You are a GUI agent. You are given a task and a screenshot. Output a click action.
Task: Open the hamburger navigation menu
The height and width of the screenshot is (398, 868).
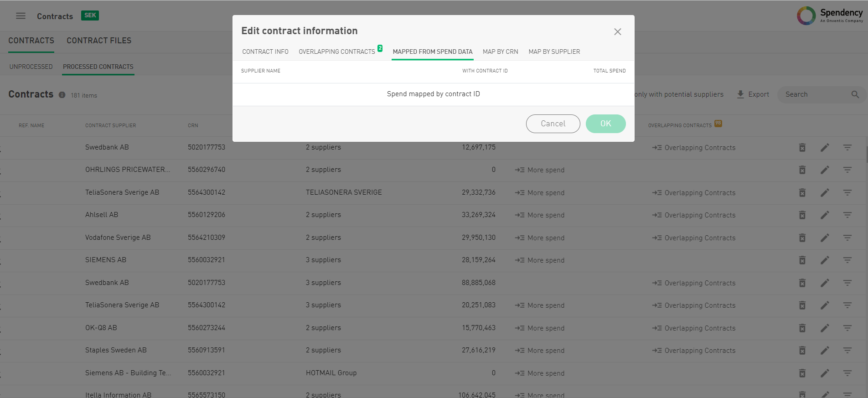[21, 16]
